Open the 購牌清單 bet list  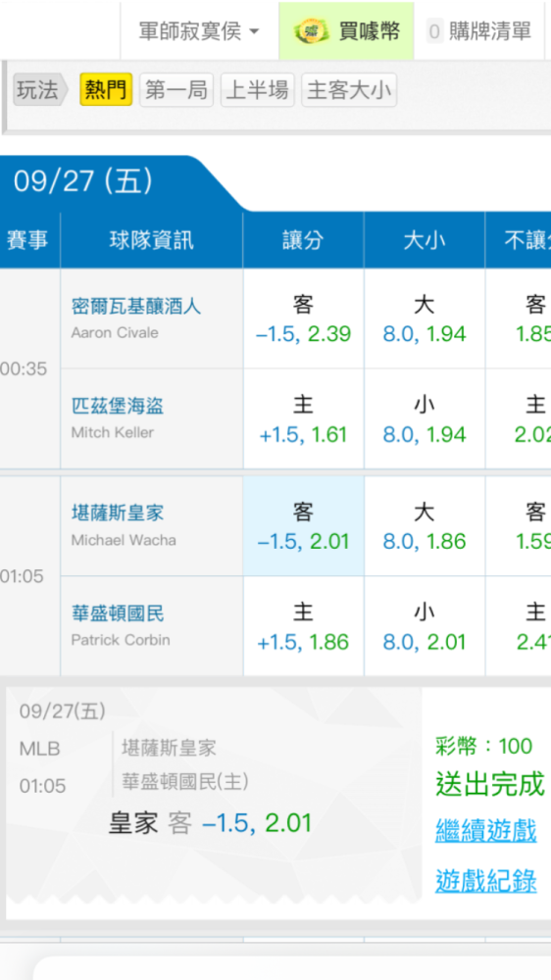click(x=478, y=30)
